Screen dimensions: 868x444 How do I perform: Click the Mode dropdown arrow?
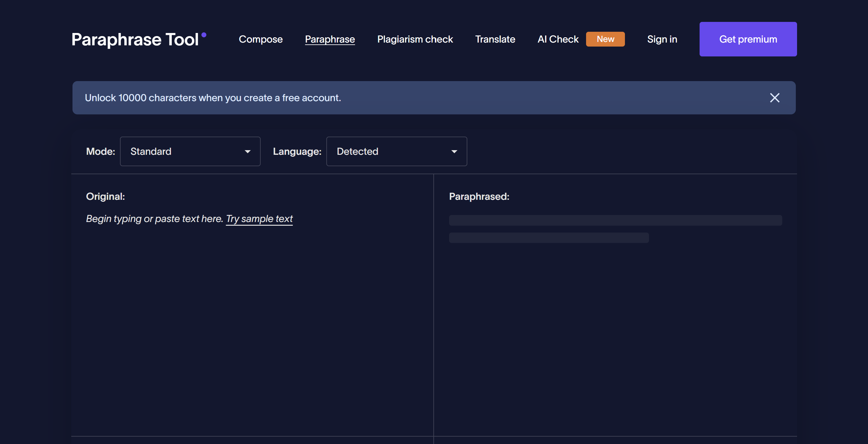coord(247,152)
